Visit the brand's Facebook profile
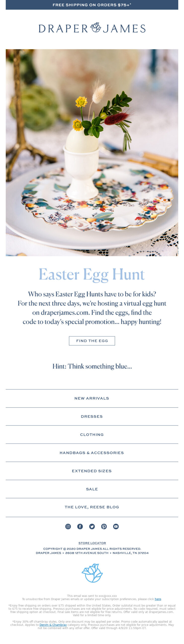184x644 pixels. click(x=80, y=527)
